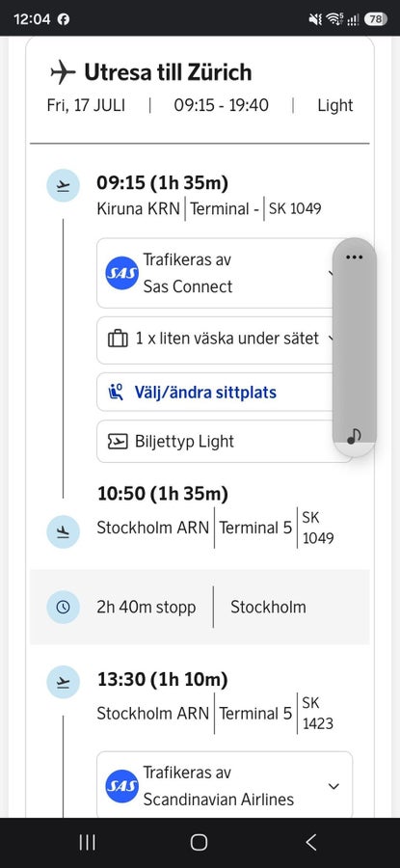The height and width of the screenshot is (868, 400).
Task: Go back with Android back button
Action: tap(311, 843)
